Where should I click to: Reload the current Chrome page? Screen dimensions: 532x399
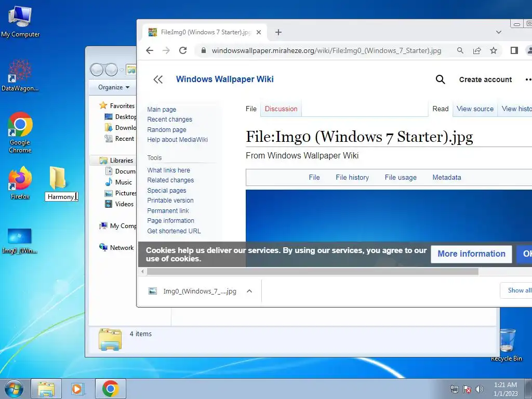(x=183, y=50)
